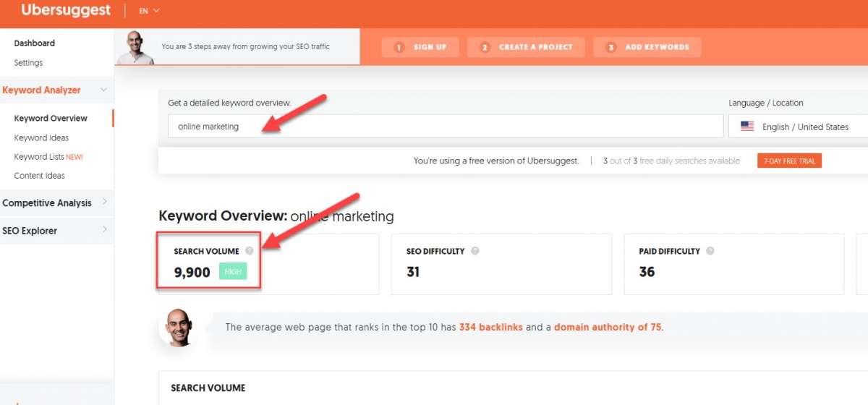
Task: Select Keyword Overview menu item
Action: pyautogui.click(x=51, y=118)
